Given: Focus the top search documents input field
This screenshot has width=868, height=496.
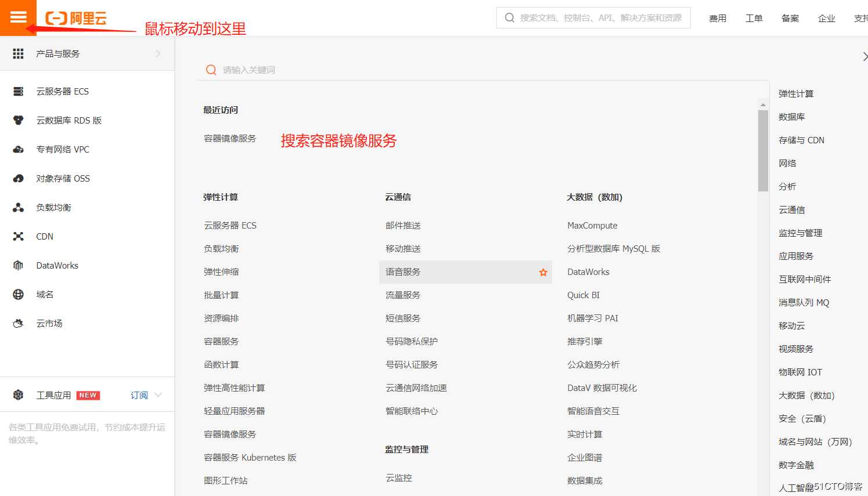Looking at the screenshot, I should pyautogui.click(x=593, y=18).
